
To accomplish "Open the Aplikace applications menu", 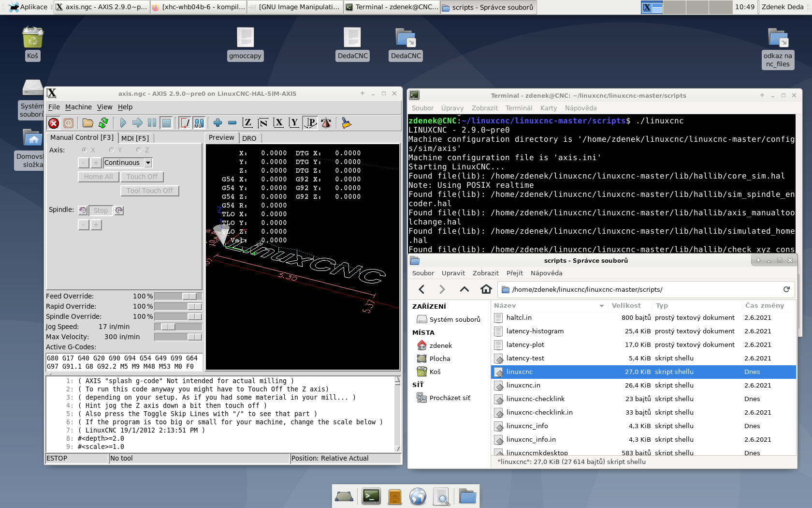I will 28,7.
